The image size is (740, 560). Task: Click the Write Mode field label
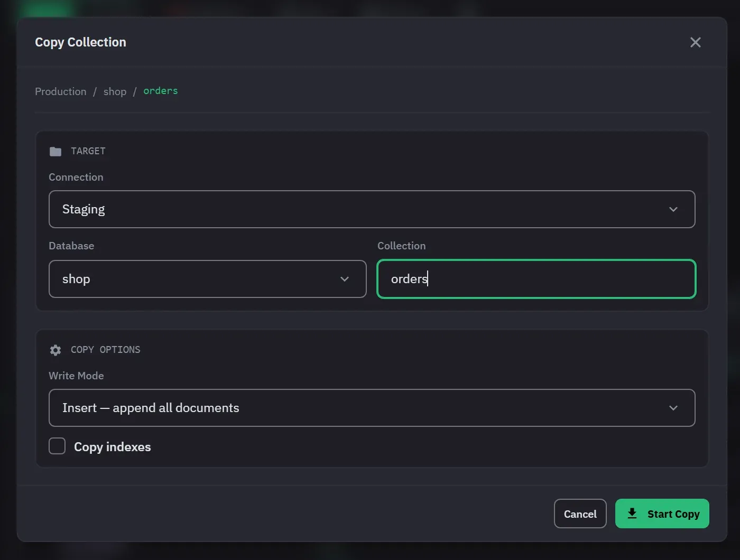click(76, 376)
